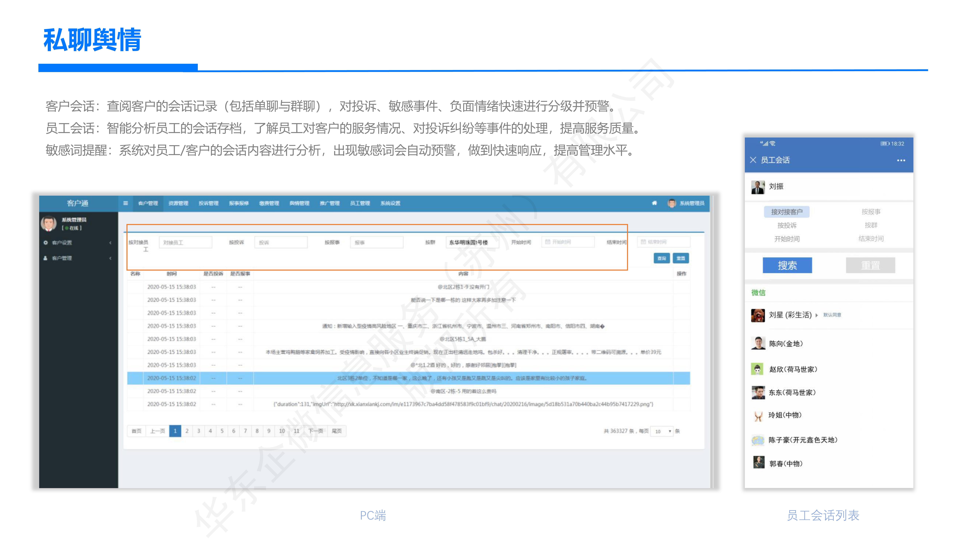Select the 接对接客户 filter on mobile
The image size is (980, 551).
787,212
